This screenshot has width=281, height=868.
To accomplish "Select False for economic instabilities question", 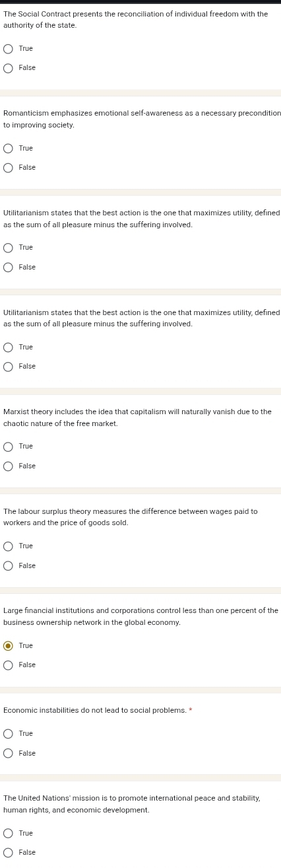I will tap(9, 754).
